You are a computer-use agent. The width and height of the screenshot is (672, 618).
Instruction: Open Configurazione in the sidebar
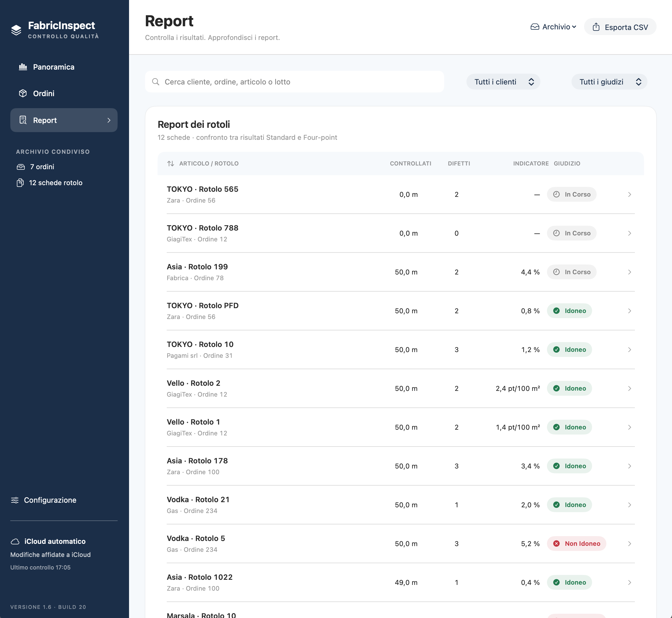[44, 500]
